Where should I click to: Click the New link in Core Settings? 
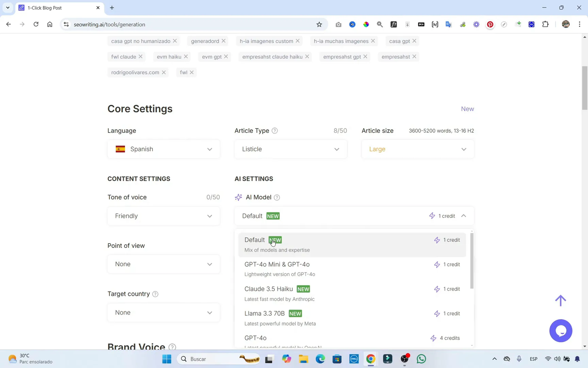[x=467, y=109]
